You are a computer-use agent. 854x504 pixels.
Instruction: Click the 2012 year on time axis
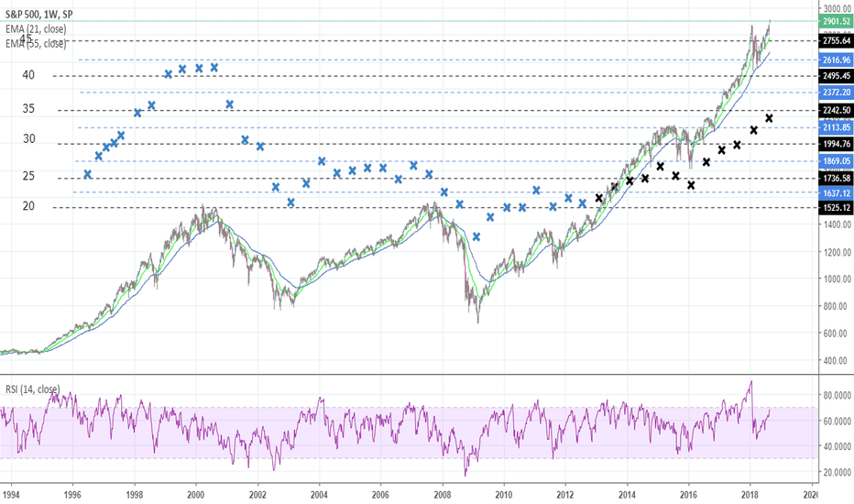coord(565,495)
